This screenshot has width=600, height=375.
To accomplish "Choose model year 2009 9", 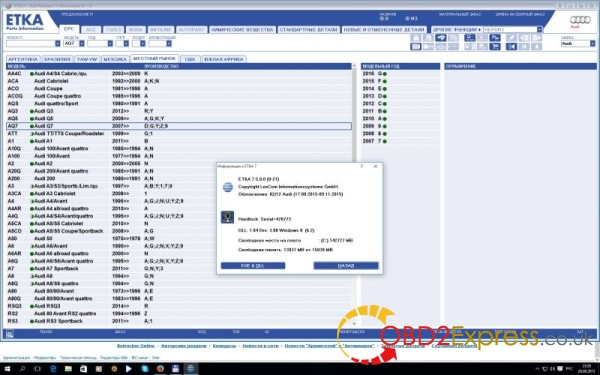I will (x=400, y=126).
